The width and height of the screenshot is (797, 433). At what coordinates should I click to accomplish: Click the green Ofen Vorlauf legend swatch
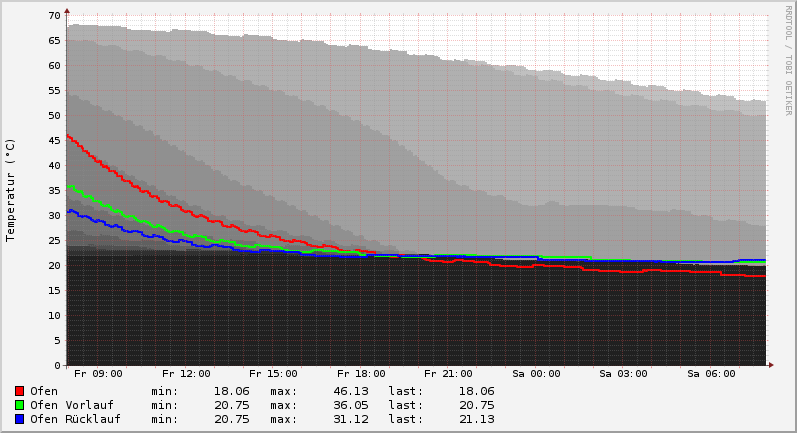point(19,405)
